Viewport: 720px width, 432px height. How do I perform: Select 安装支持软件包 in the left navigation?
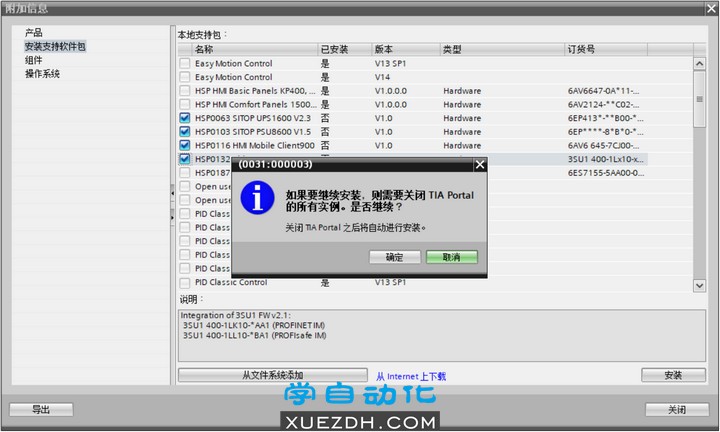[x=55, y=46]
